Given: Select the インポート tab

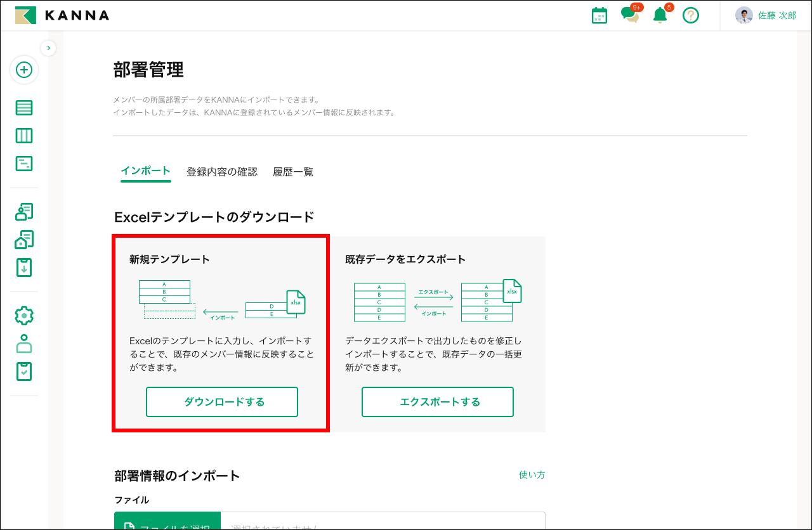Looking at the screenshot, I should 145,171.
